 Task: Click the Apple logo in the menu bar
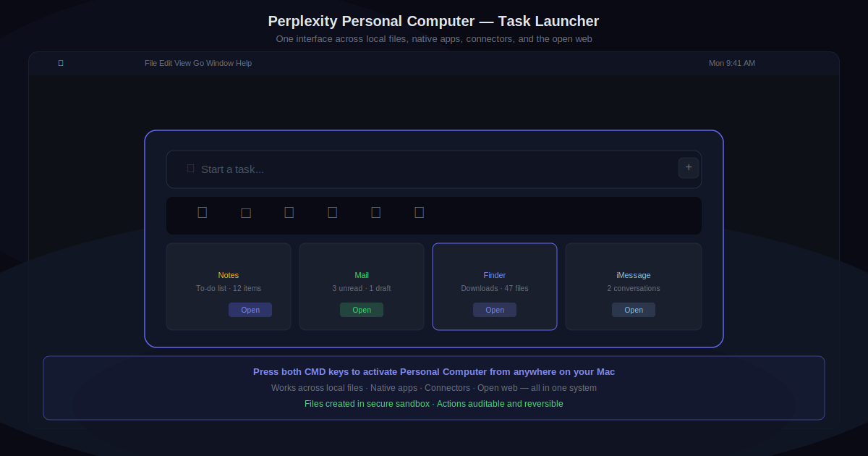pos(61,64)
